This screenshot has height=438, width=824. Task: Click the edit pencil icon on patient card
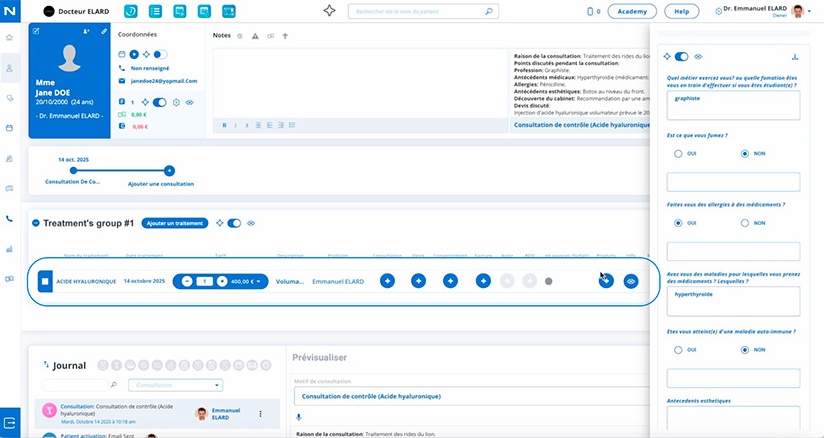37,31
